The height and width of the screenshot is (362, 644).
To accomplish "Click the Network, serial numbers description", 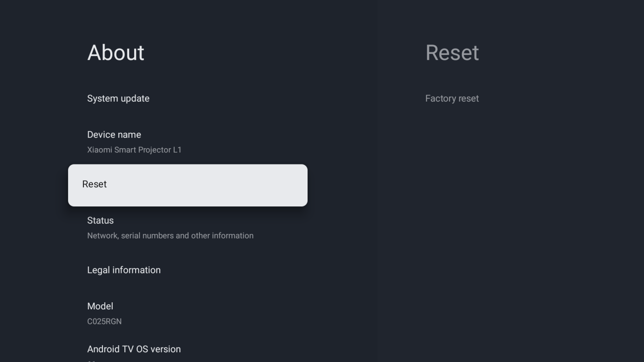I will point(170,236).
